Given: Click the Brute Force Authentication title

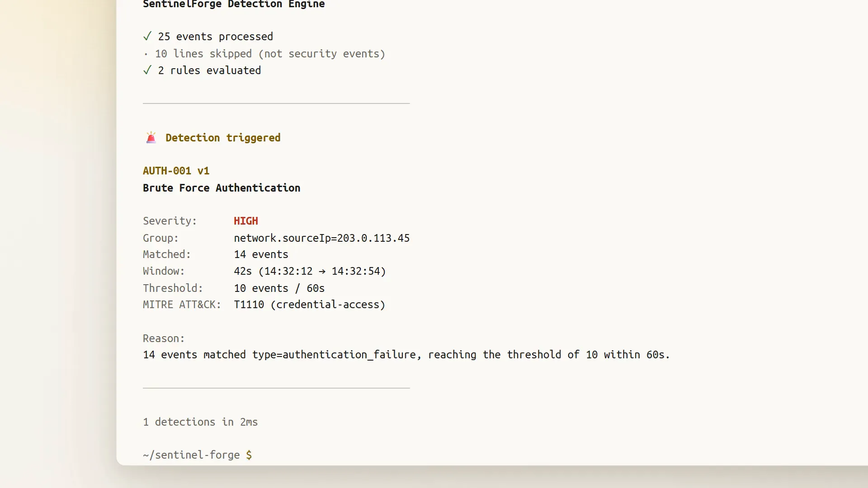Looking at the screenshot, I should pos(222,188).
